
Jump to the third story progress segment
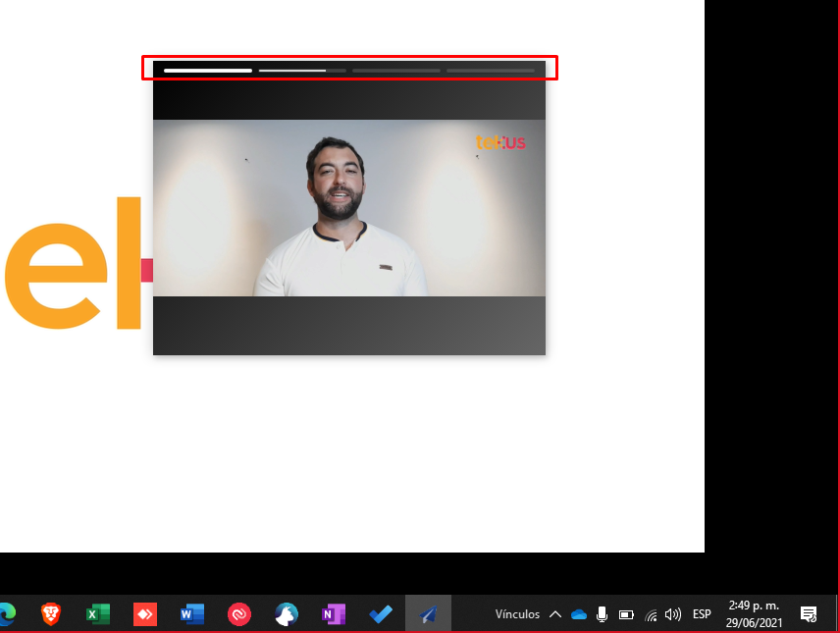(395, 71)
